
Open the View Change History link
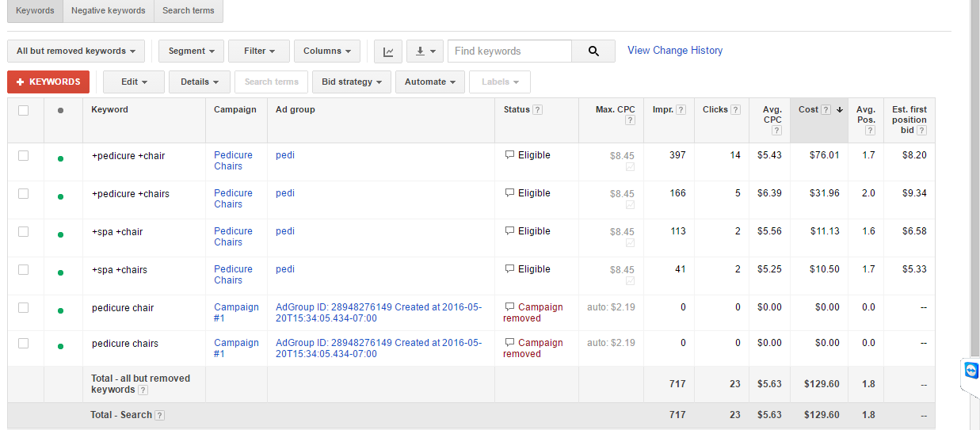pyautogui.click(x=675, y=51)
